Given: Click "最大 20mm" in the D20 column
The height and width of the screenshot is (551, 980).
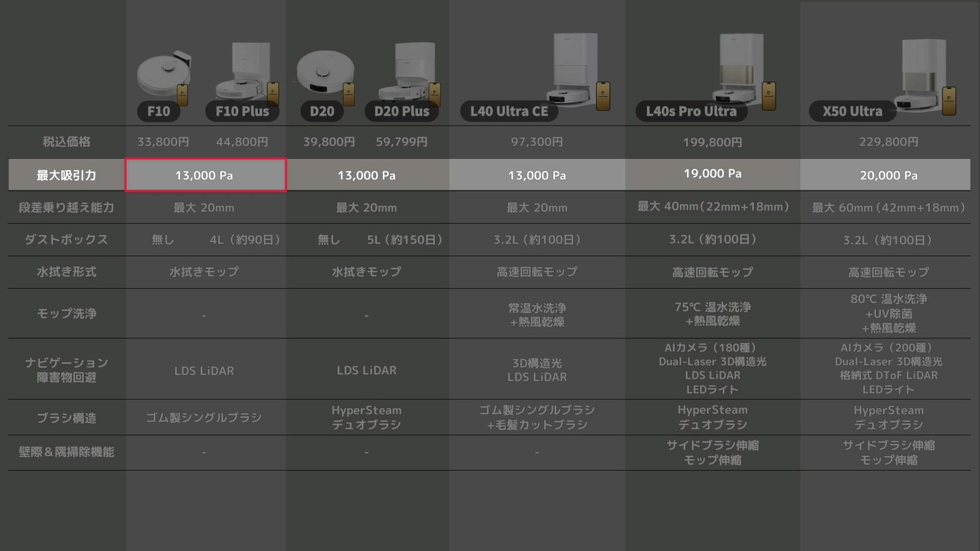Looking at the screenshot, I should pos(366,208).
